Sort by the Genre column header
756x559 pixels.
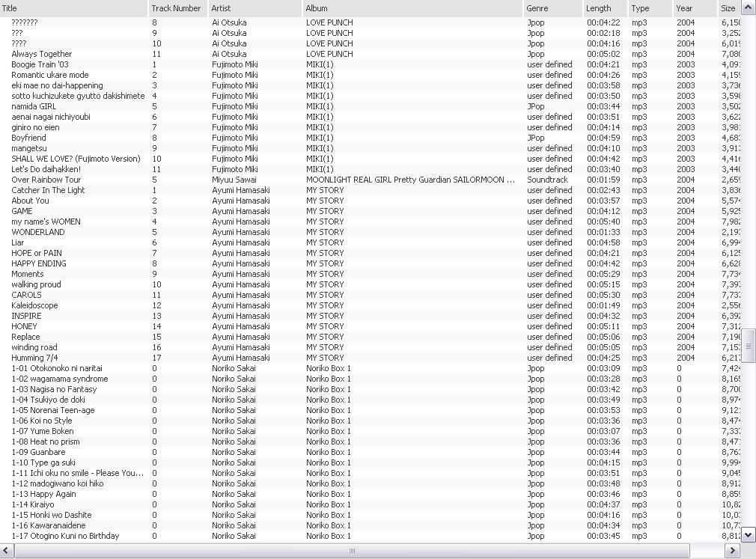tap(552, 8)
